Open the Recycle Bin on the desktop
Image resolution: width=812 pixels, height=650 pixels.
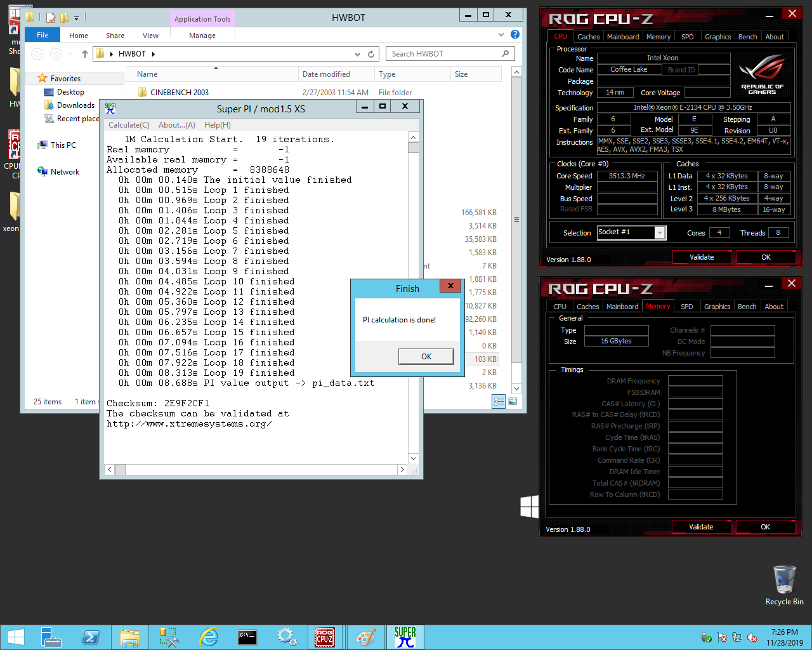coord(784,585)
